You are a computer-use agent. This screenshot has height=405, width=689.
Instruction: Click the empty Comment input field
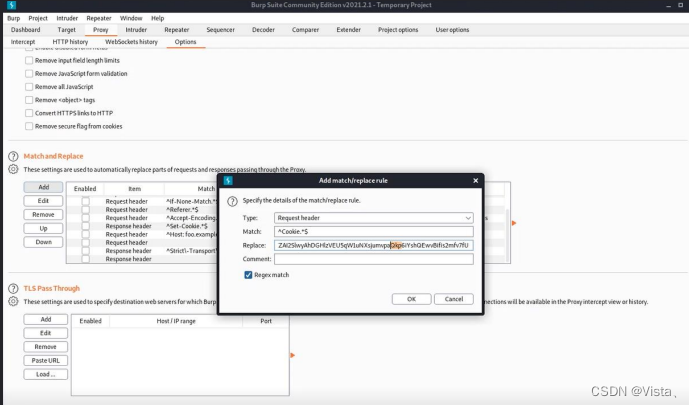[x=374, y=259]
